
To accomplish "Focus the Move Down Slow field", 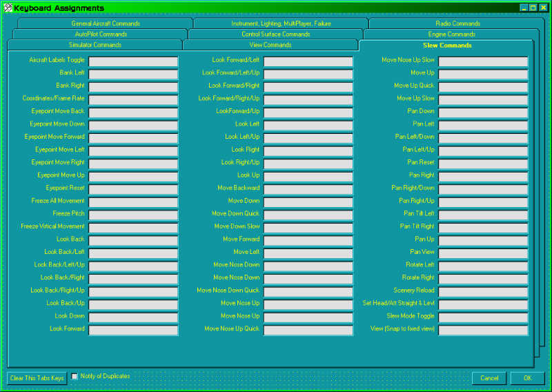I will click(x=308, y=228).
